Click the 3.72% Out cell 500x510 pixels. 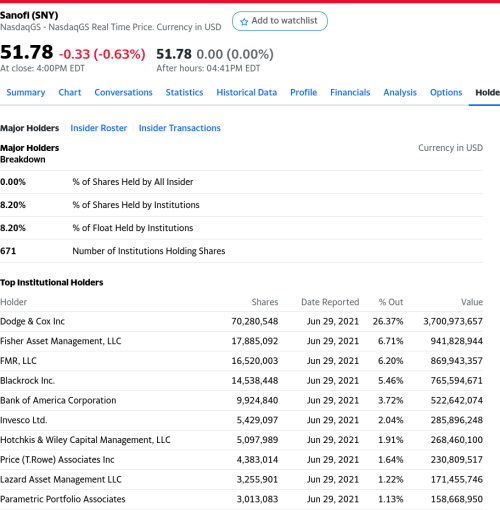click(390, 400)
